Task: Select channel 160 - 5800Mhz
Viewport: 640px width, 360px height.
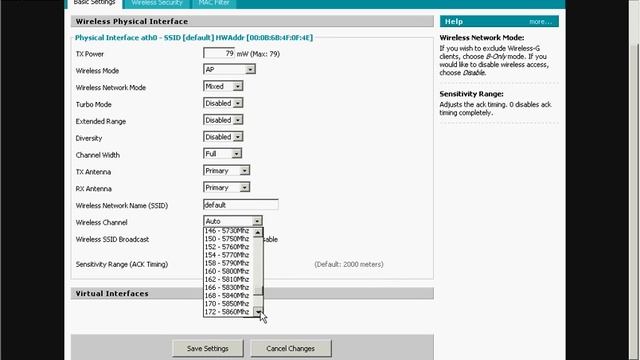Action: [x=227, y=271]
